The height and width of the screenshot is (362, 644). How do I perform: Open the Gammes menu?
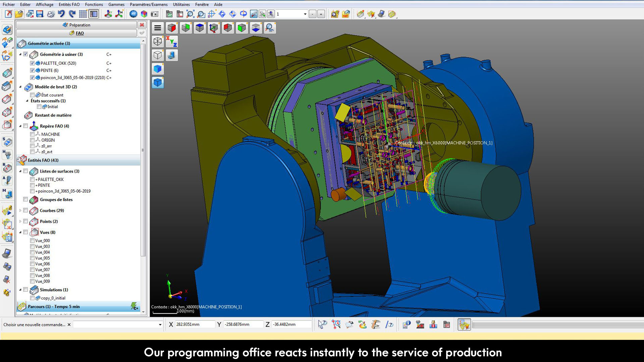116,4
